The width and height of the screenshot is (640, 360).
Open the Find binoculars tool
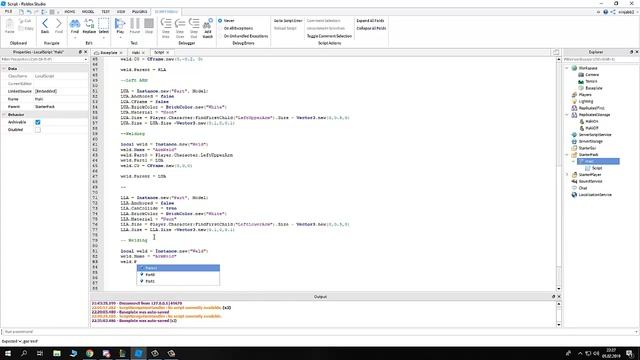pos(75,25)
